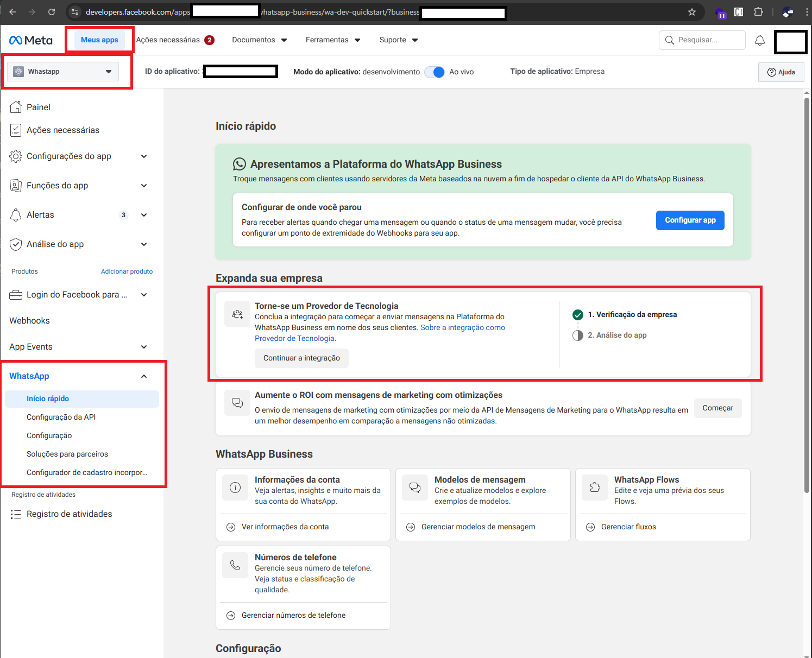Click the Meta logo

[31, 40]
